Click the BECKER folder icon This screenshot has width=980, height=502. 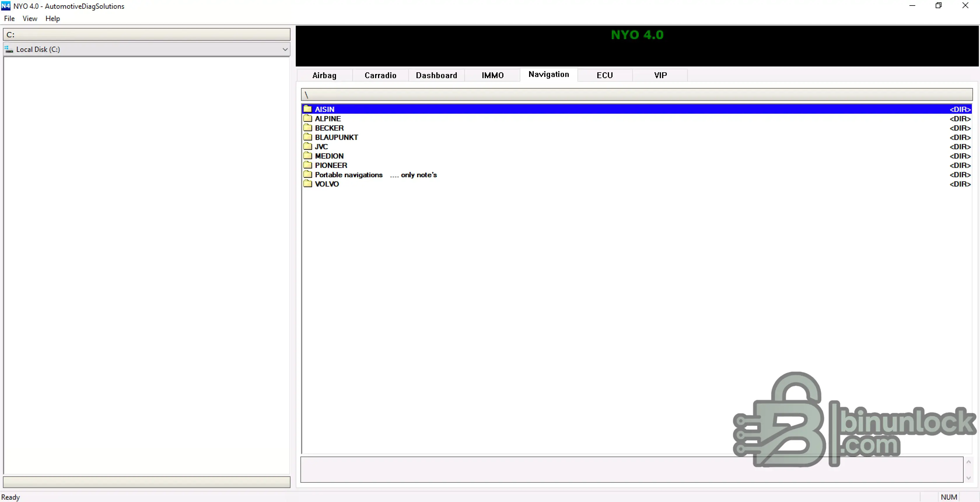(307, 128)
